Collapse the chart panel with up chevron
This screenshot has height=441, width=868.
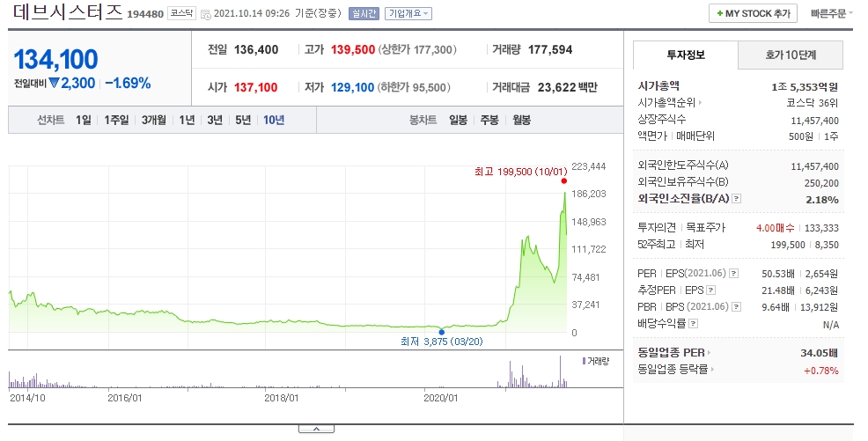click(x=316, y=429)
